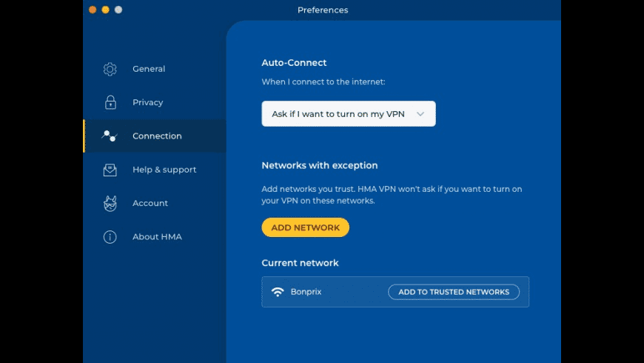The width and height of the screenshot is (644, 363).
Task: Click the Bonprix network name
Action: coord(306,292)
